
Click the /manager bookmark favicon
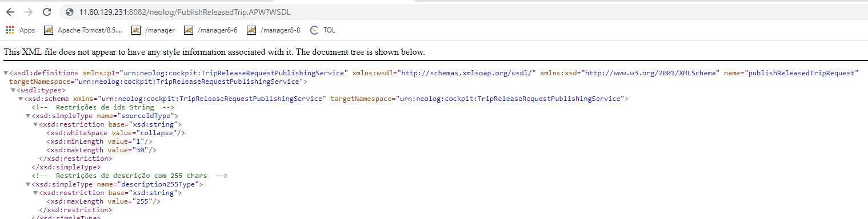(x=136, y=30)
